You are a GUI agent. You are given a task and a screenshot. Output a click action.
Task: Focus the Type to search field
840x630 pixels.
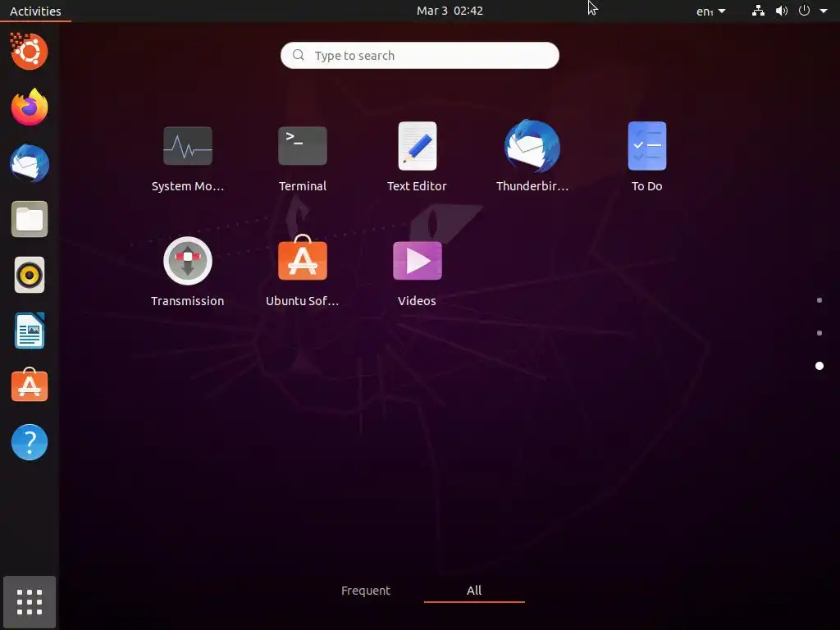point(420,55)
